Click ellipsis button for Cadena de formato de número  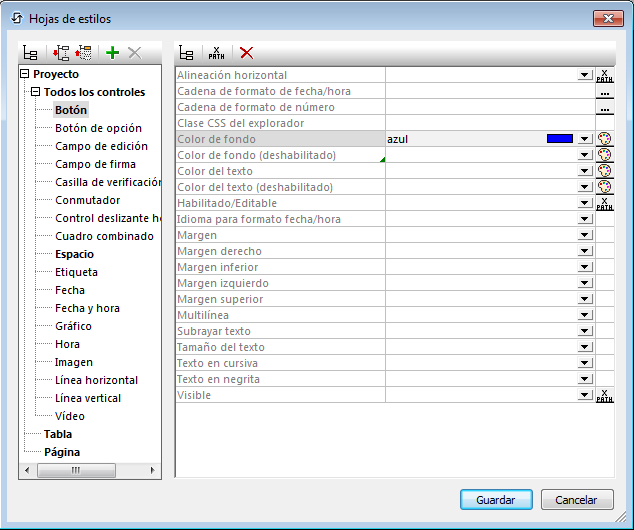coord(604,107)
